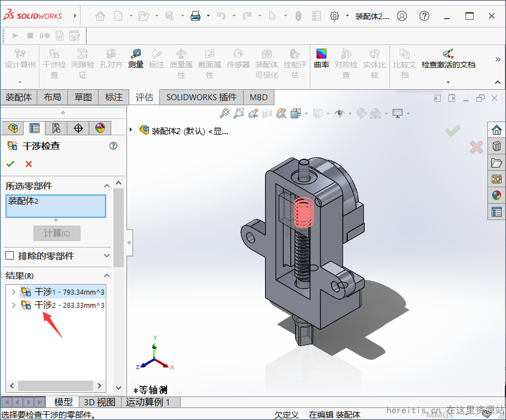Cancel with large red X in viewport

point(476,147)
